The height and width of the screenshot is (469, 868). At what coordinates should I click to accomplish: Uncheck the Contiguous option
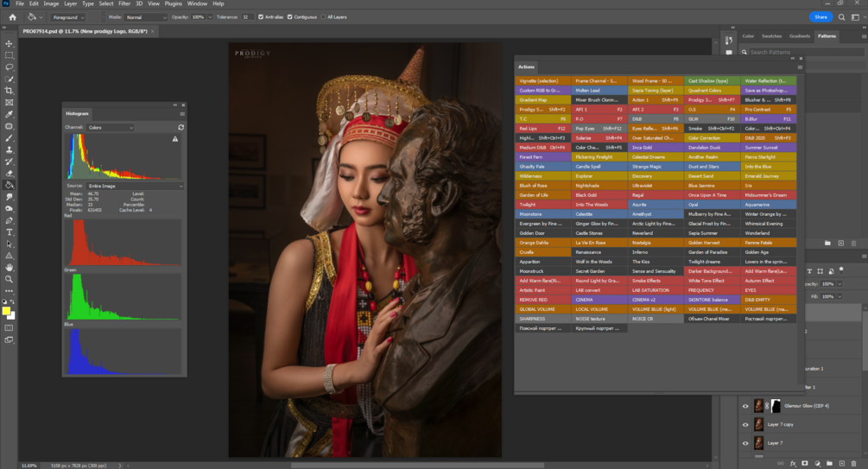coord(289,16)
